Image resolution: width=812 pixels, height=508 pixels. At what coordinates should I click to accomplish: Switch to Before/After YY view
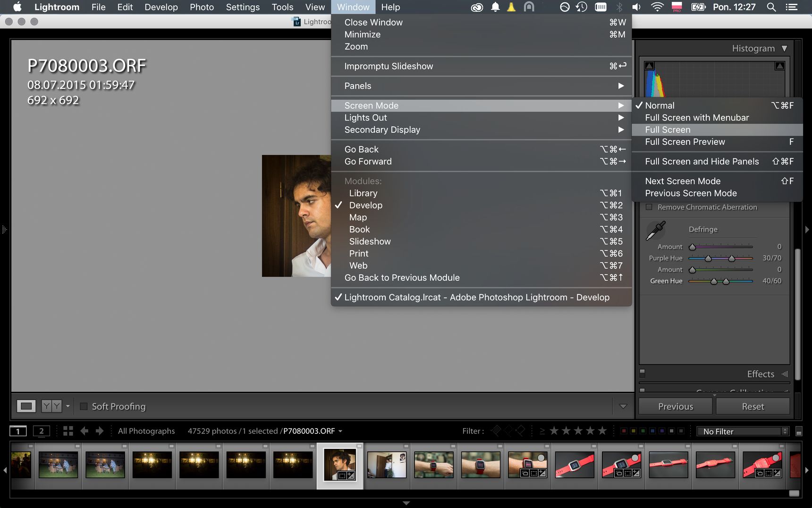click(51, 406)
